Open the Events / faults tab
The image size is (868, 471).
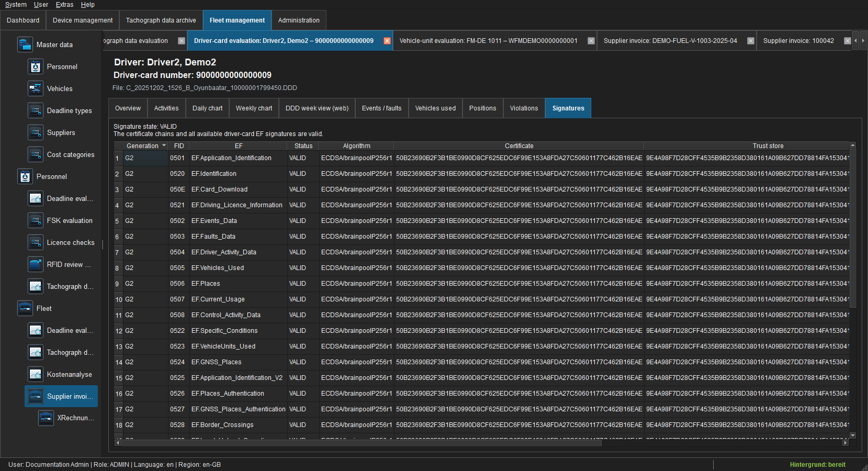(382, 108)
